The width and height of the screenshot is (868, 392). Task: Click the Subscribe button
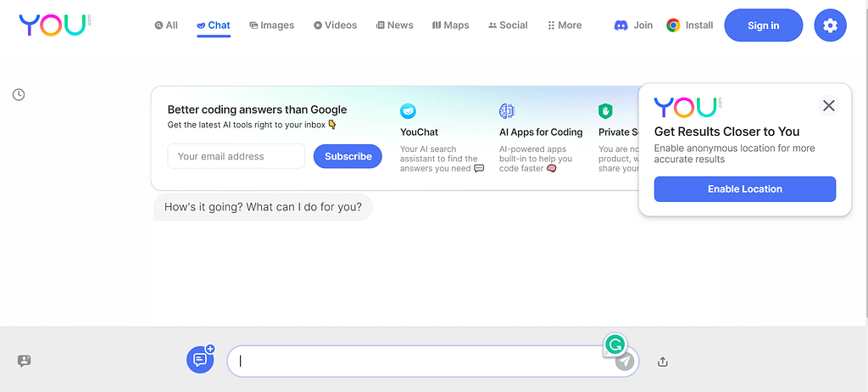[x=348, y=156]
